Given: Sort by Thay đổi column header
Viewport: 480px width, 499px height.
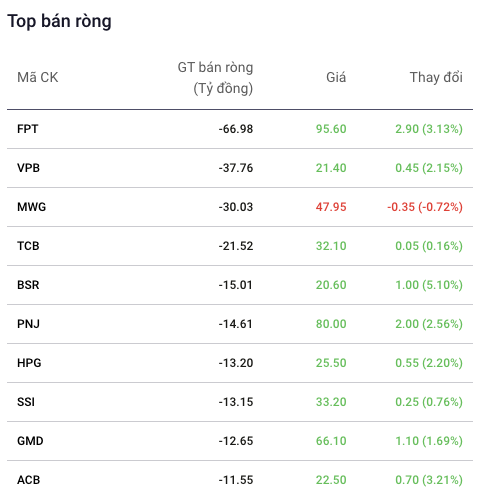Looking at the screenshot, I should [436, 77].
